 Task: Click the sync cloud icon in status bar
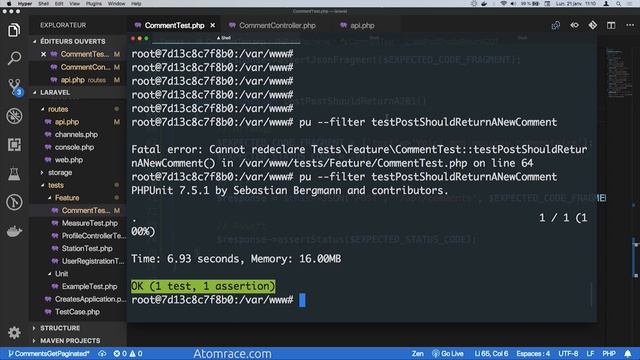102,353
